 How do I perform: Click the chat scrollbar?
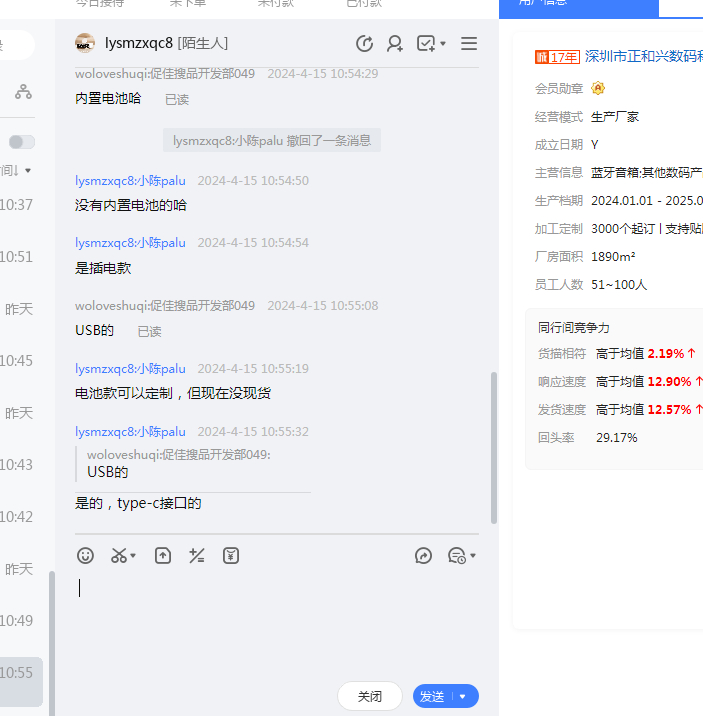pyautogui.click(x=493, y=448)
